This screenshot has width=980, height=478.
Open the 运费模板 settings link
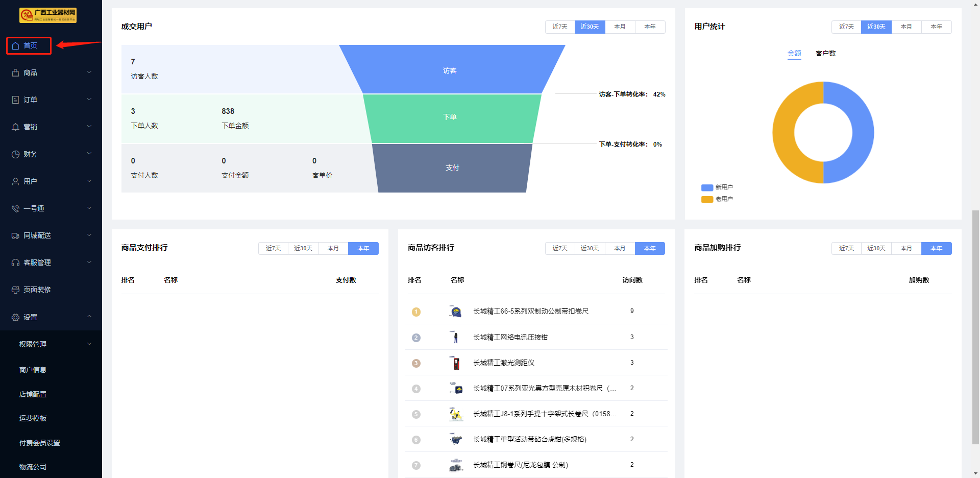[33, 419]
